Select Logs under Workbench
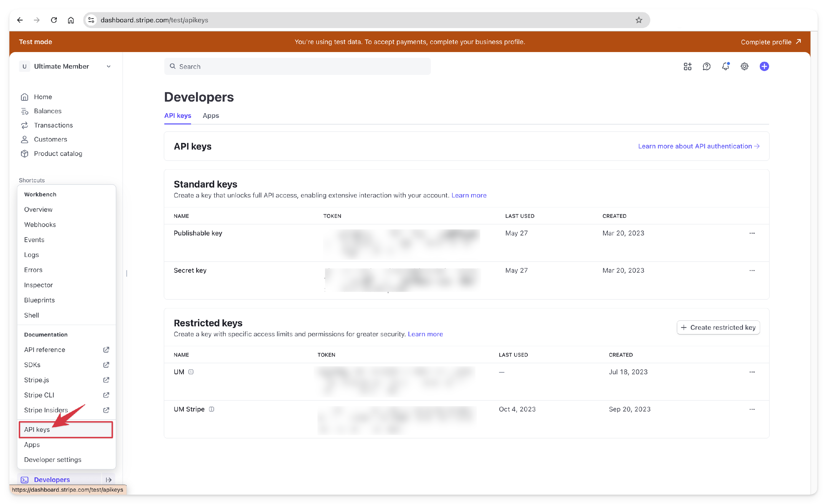 pos(31,255)
